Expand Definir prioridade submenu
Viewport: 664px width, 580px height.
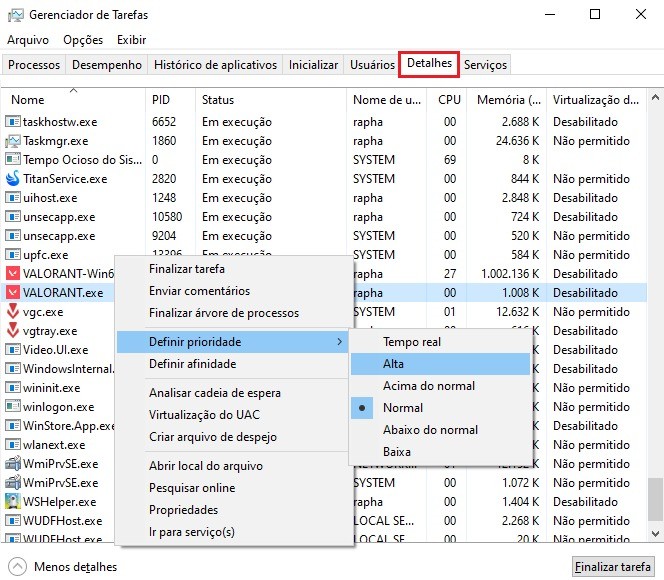232,342
